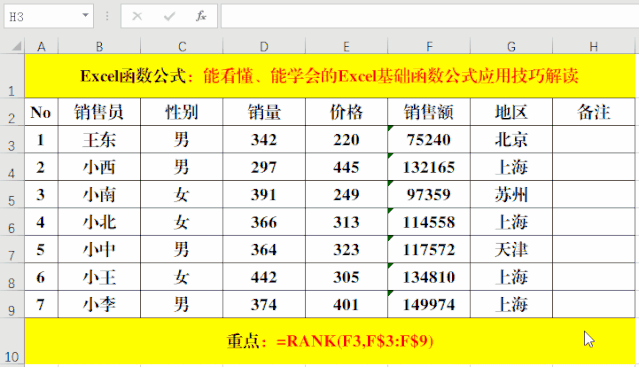The width and height of the screenshot is (639, 367).
Task: Click the yellow title cell with Excel函数公式
Action: (x=330, y=76)
